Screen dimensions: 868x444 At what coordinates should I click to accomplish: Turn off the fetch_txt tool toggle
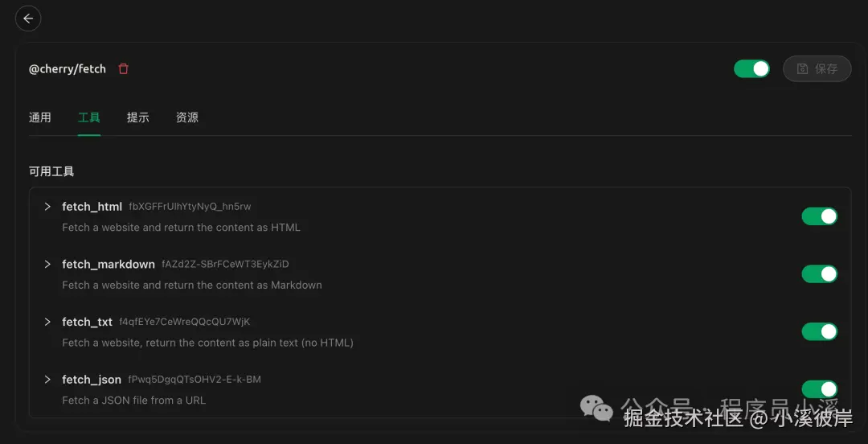point(819,331)
